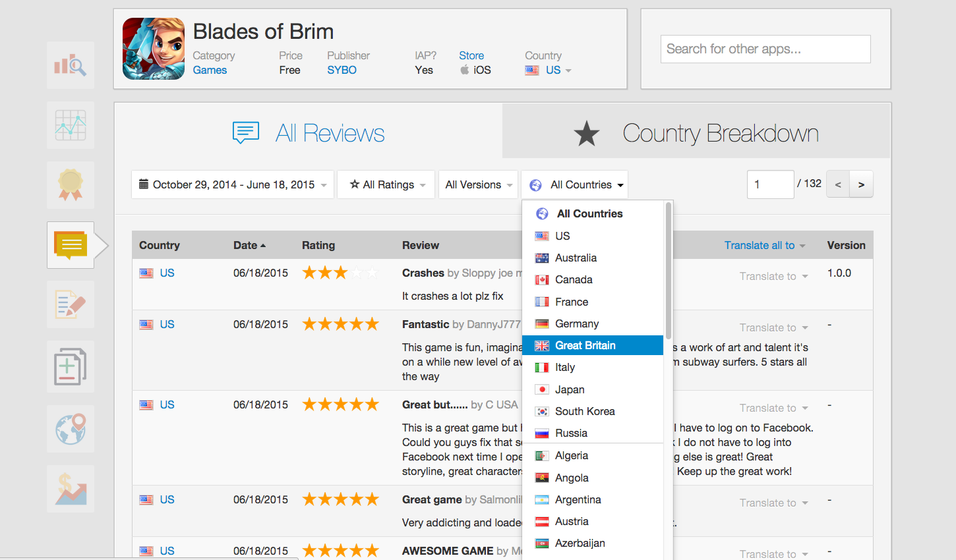The image size is (956, 560).
Task: Click US link in the Fantastic review row
Action: (x=167, y=324)
